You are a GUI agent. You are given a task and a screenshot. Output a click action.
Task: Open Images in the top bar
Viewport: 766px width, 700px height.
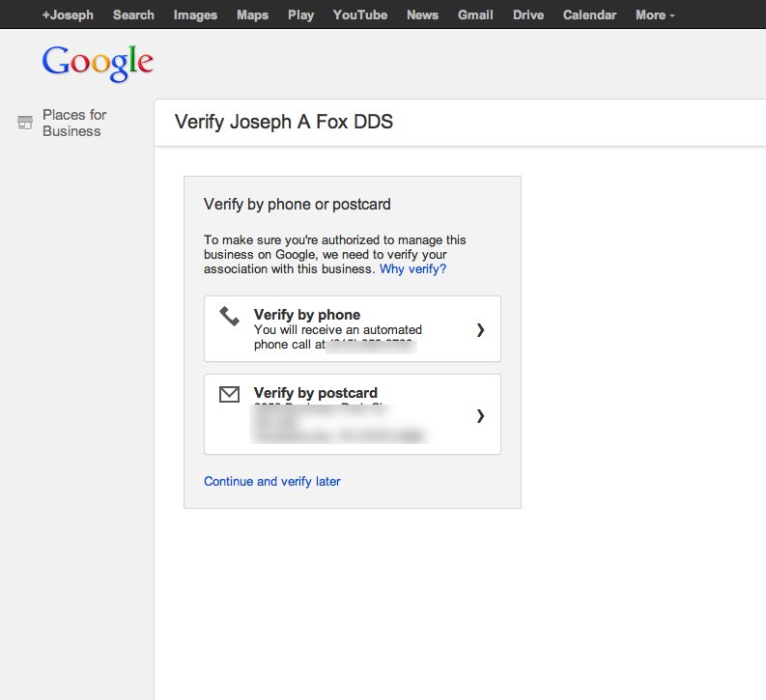tap(195, 15)
